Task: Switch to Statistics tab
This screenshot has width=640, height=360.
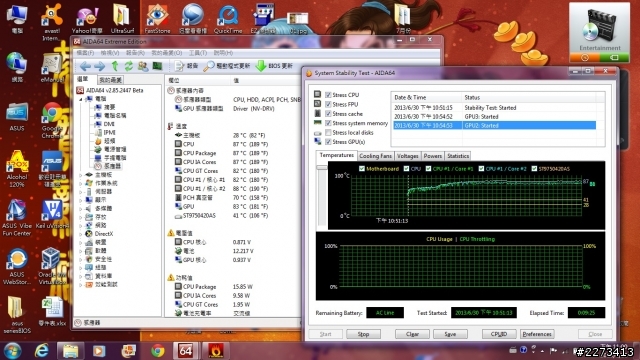Action: click(458, 156)
